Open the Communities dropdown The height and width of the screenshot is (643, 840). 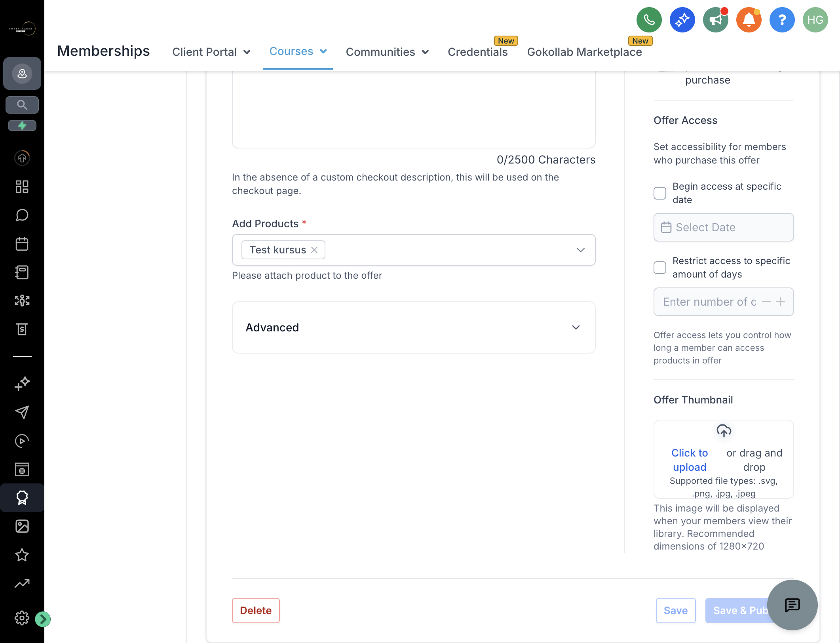point(387,52)
